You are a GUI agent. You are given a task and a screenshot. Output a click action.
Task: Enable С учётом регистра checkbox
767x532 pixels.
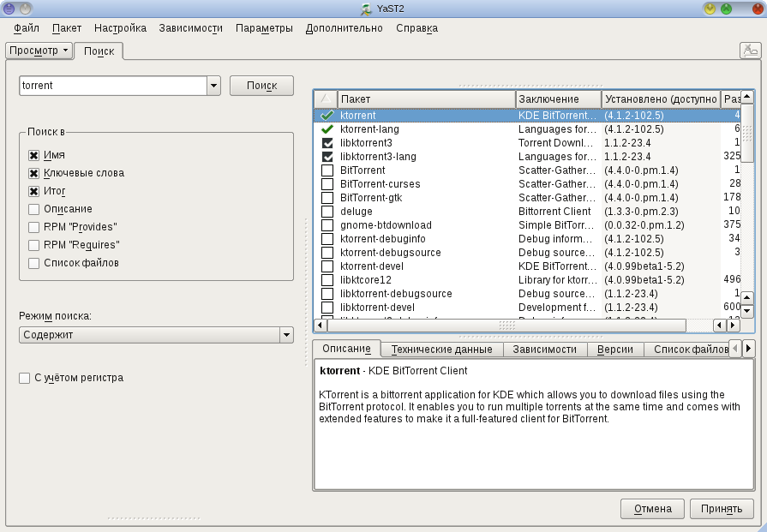pos(25,378)
